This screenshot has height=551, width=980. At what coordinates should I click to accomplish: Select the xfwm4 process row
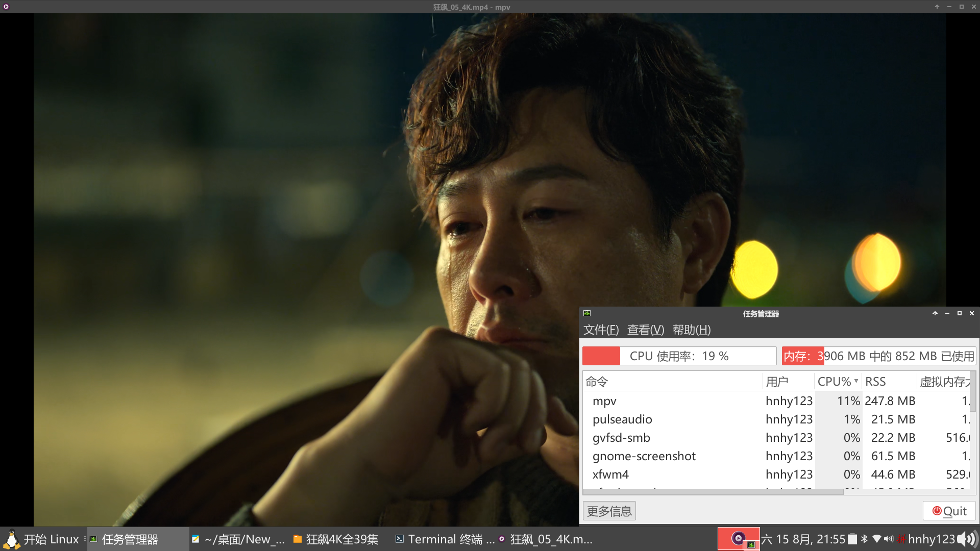[776, 474]
